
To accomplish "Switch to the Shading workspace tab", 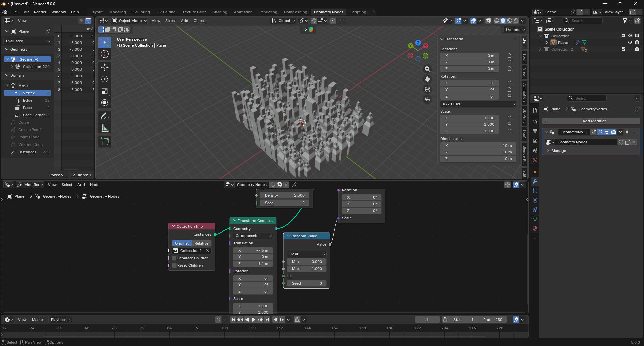I will click(220, 12).
